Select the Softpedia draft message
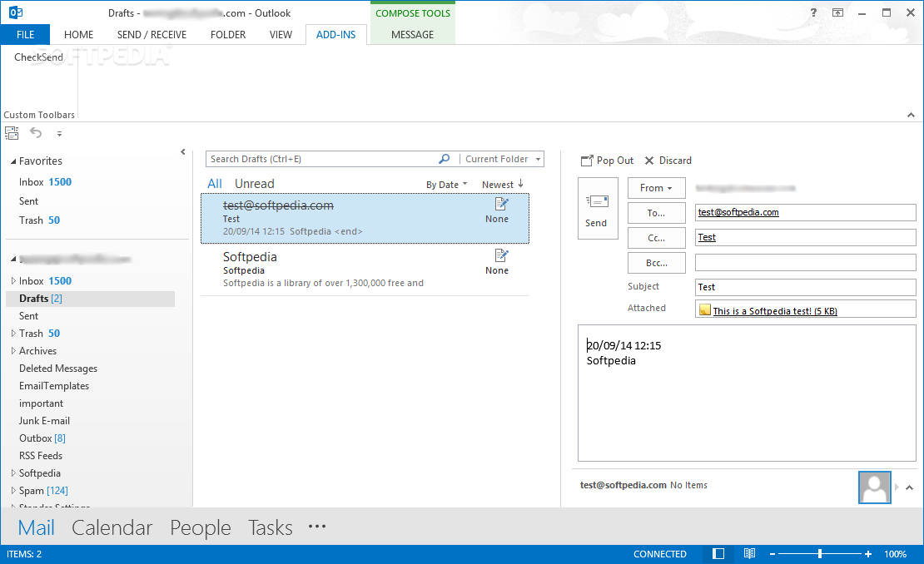Screen dimensions: 924x564 365,270
